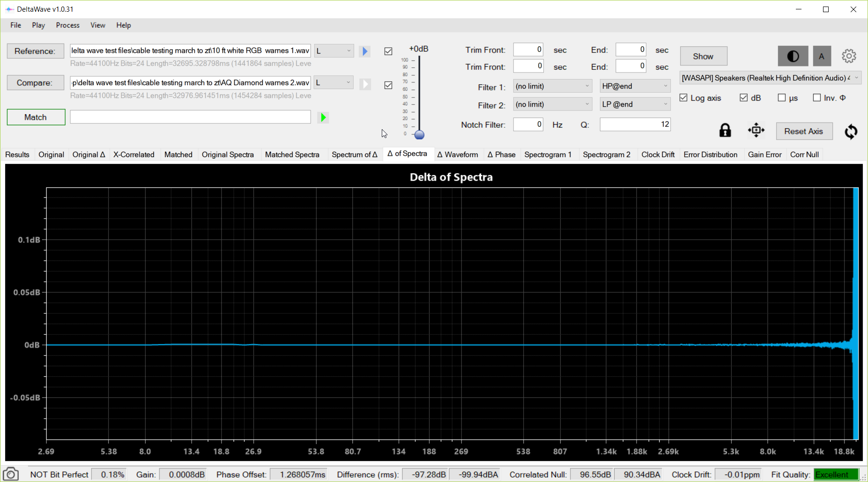Open the Spectrogram 1 tab
This screenshot has height=482, width=868.
pyautogui.click(x=548, y=154)
